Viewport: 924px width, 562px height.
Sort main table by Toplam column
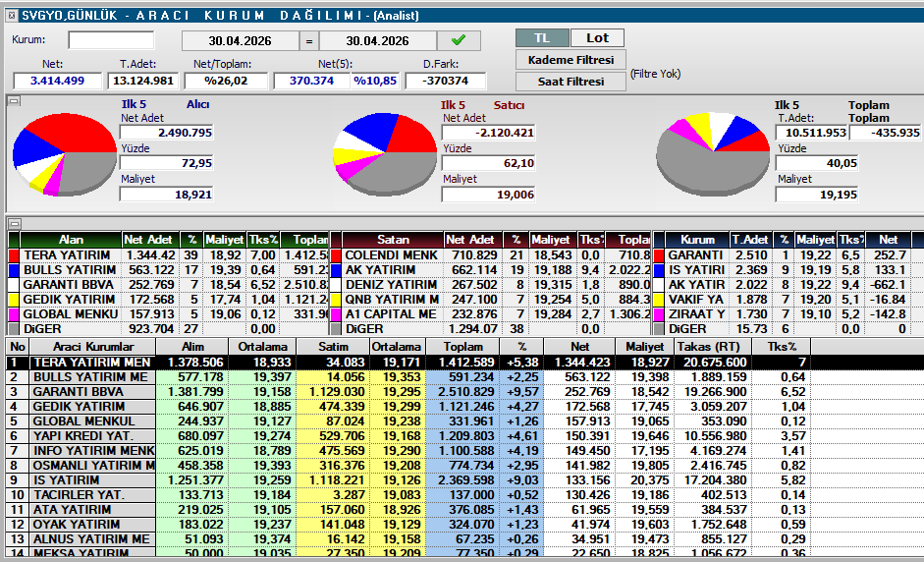pyautogui.click(x=463, y=347)
